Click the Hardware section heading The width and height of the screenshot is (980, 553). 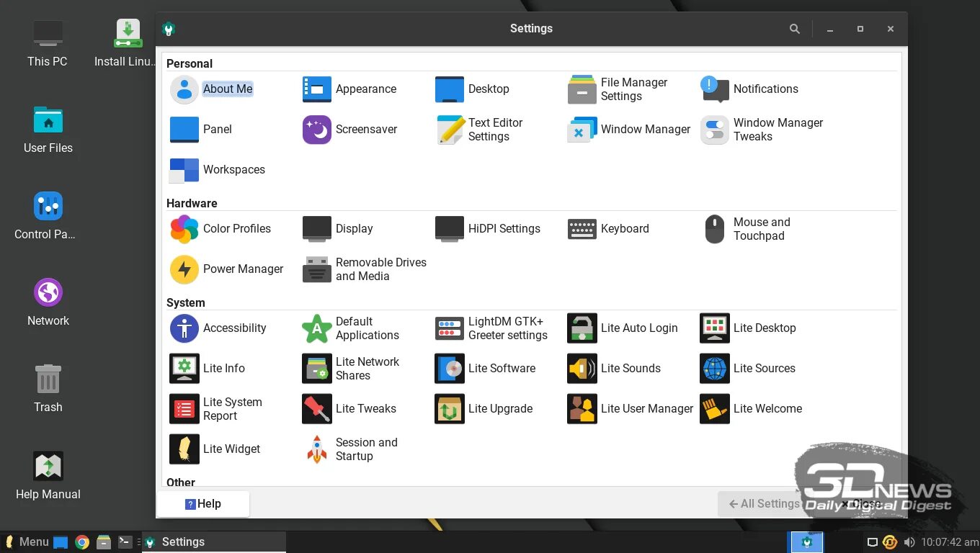tap(192, 203)
